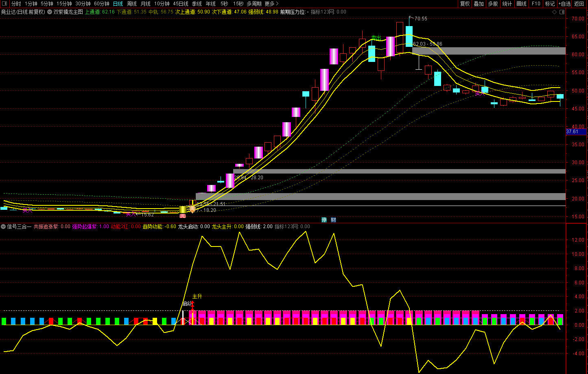Click the +自选 add to watchlist button
The width and height of the screenshot is (588, 374).
pyautogui.click(x=564, y=4)
